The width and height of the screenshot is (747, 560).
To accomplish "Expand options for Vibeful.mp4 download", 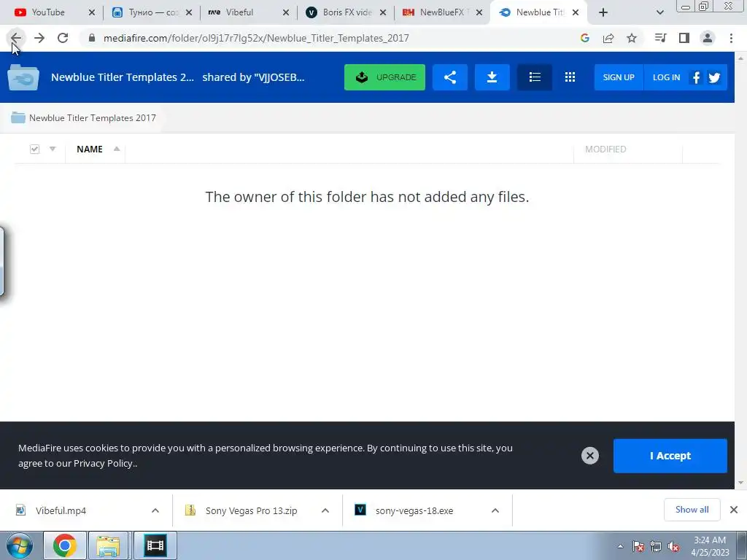I will click(x=155, y=510).
